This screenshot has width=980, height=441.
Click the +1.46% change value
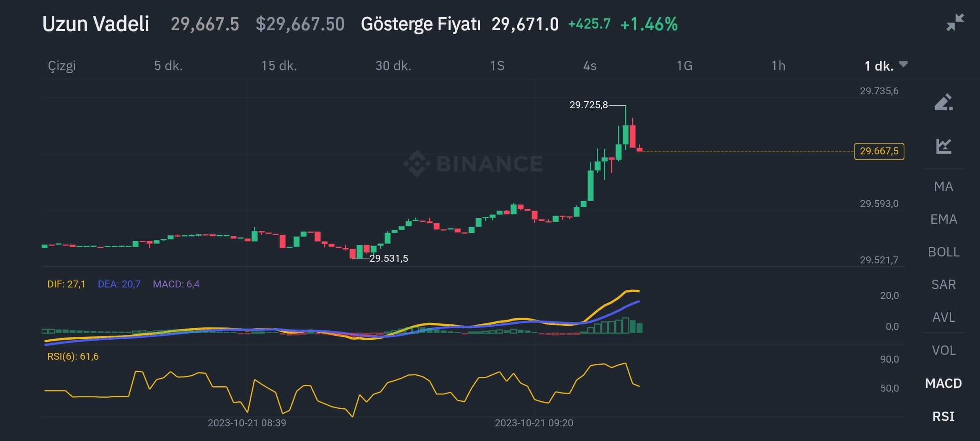click(649, 24)
